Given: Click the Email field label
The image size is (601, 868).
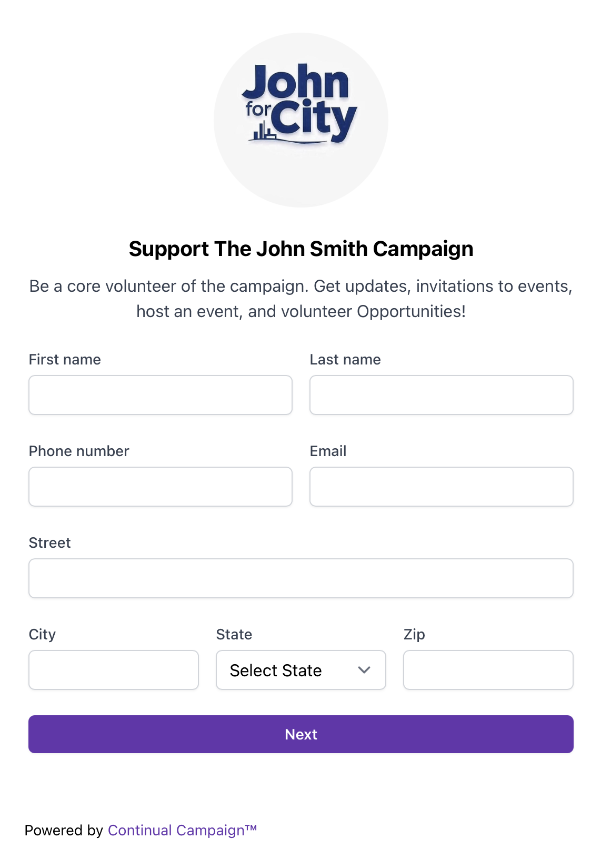Looking at the screenshot, I should tap(327, 451).
